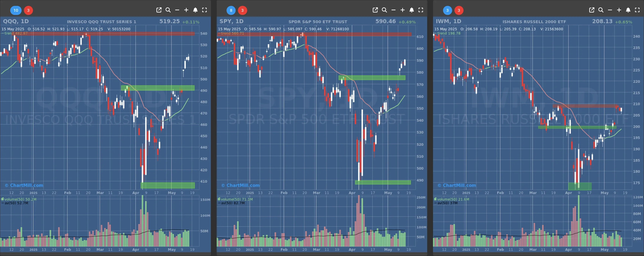Zoom out QQQ chart with minus icon
Screen dimensions: 644x256
click(x=177, y=10)
